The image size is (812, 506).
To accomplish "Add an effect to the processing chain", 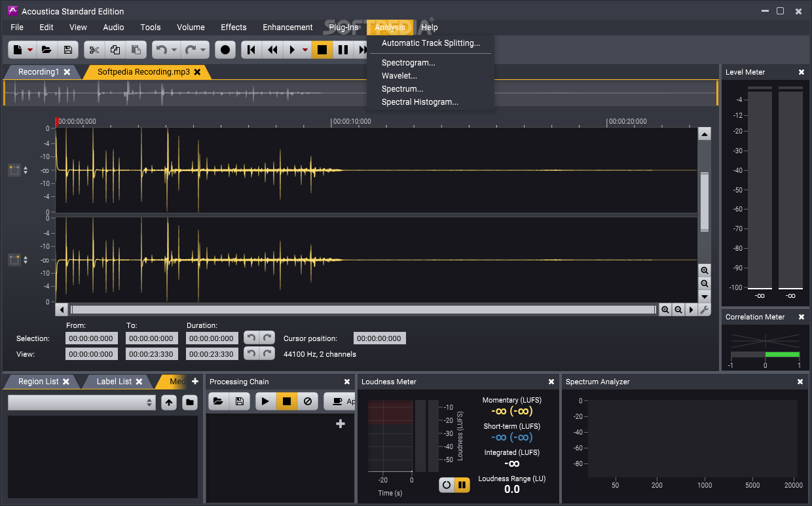I will tap(341, 424).
